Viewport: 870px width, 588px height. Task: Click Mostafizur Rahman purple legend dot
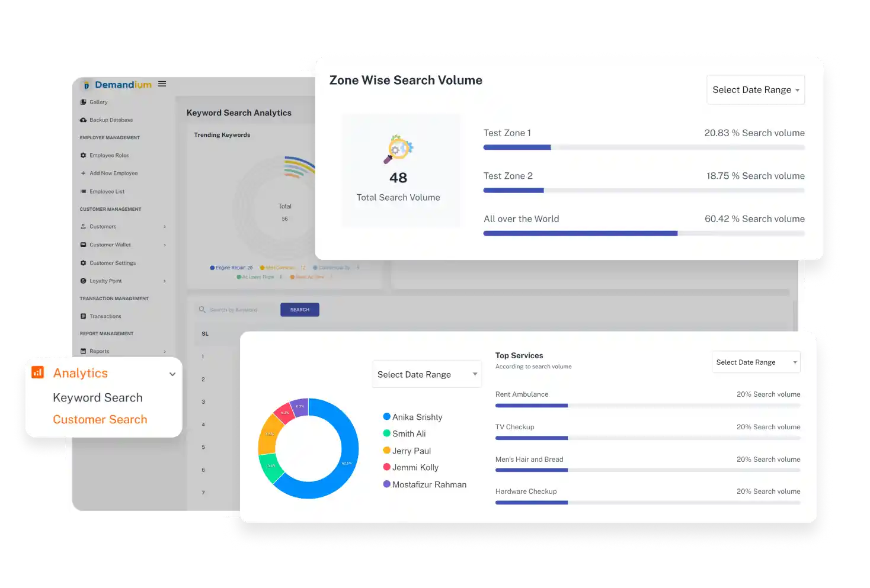pyautogui.click(x=387, y=484)
